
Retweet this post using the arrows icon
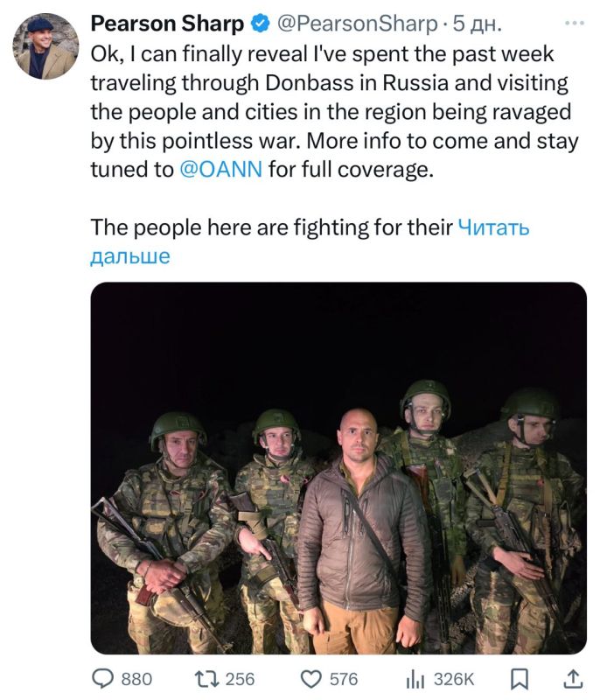tap(206, 678)
